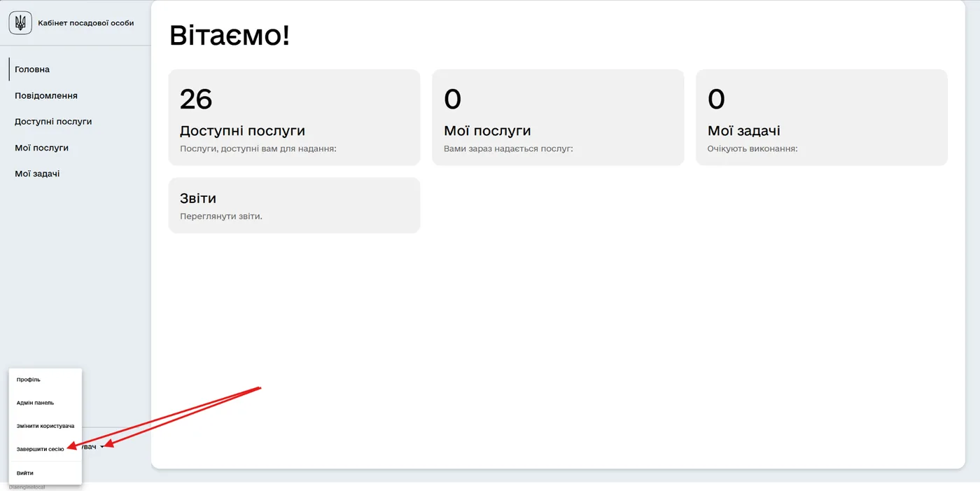Open the Мої задачі card awaiting execution
Viewport: 980px width, 491px height.
coord(822,117)
